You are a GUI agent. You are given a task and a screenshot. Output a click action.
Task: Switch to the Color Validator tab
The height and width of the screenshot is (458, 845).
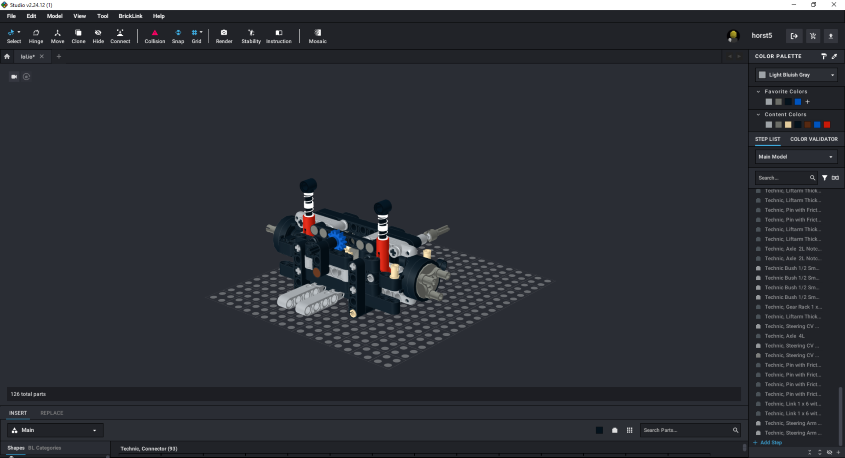(814, 139)
